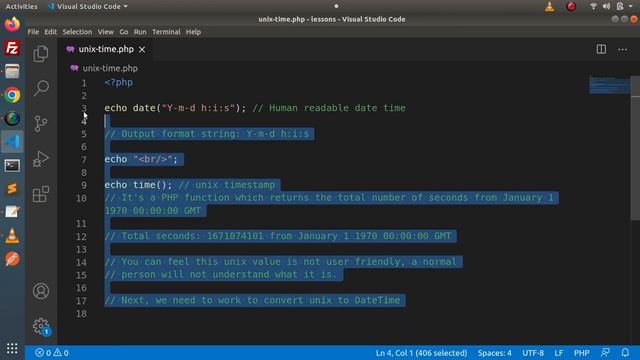Click the red recording indicator in top bar
The height and width of the screenshot is (360, 640).
(x=571, y=7)
